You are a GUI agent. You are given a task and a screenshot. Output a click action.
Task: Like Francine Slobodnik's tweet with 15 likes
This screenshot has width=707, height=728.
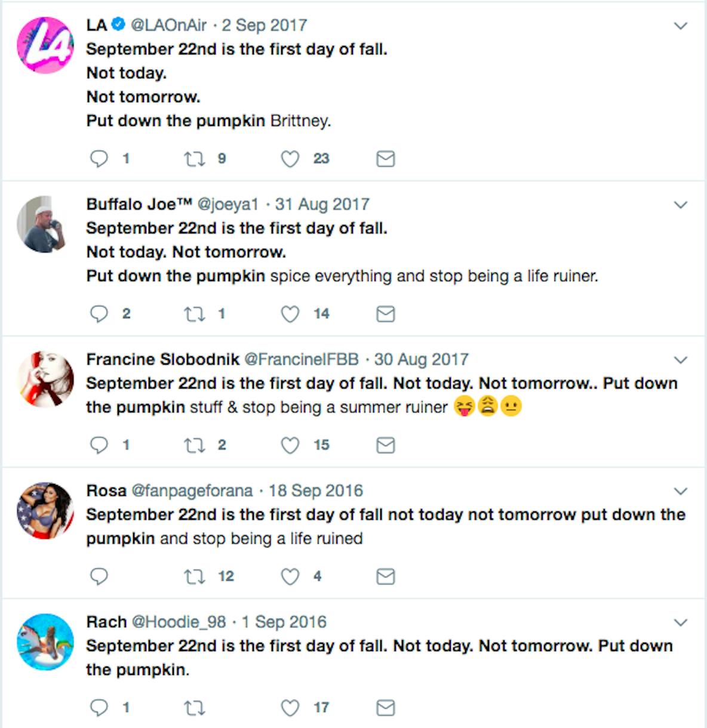click(x=290, y=445)
